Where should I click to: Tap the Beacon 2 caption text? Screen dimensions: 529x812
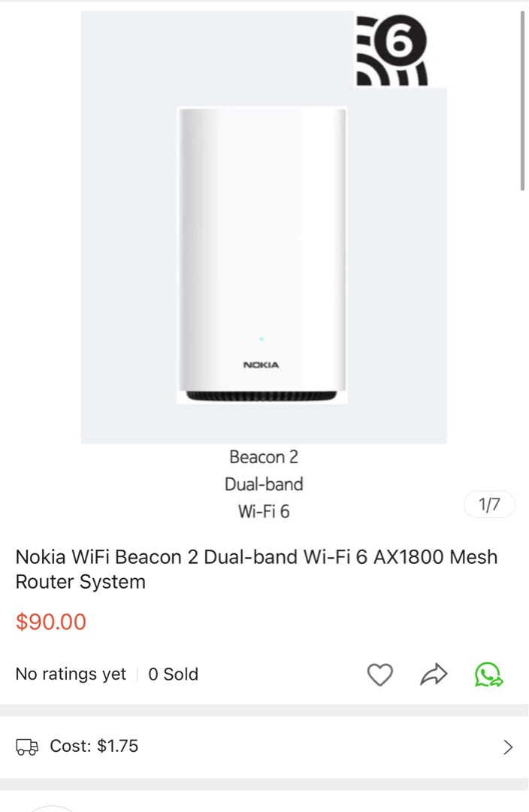(x=263, y=457)
